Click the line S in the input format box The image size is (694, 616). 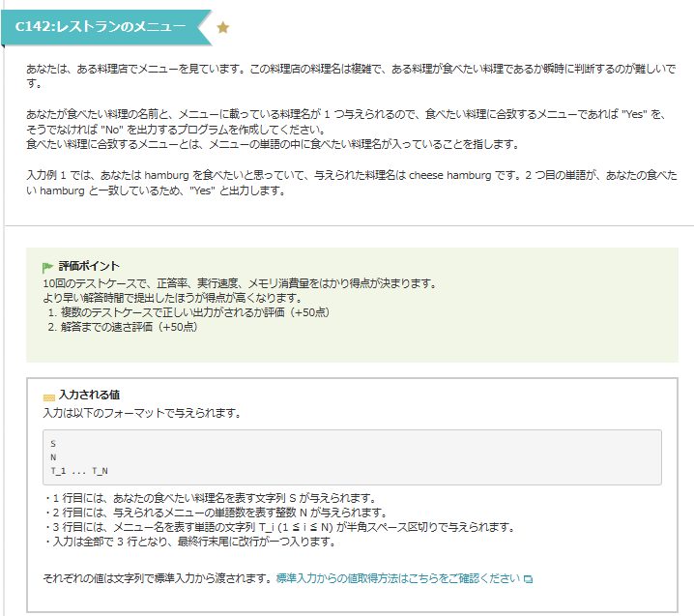click(53, 444)
